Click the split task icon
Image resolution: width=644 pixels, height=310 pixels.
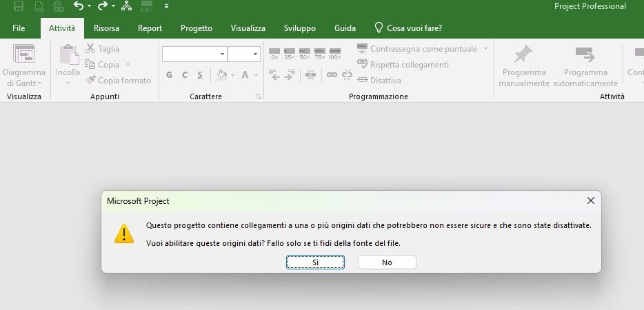click(x=311, y=75)
